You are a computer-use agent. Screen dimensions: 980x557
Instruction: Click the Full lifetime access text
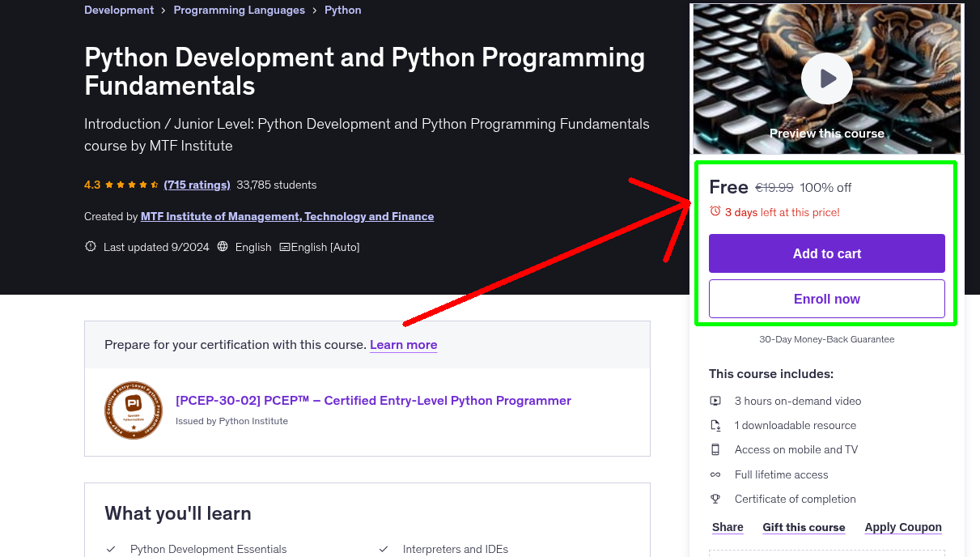click(782, 474)
